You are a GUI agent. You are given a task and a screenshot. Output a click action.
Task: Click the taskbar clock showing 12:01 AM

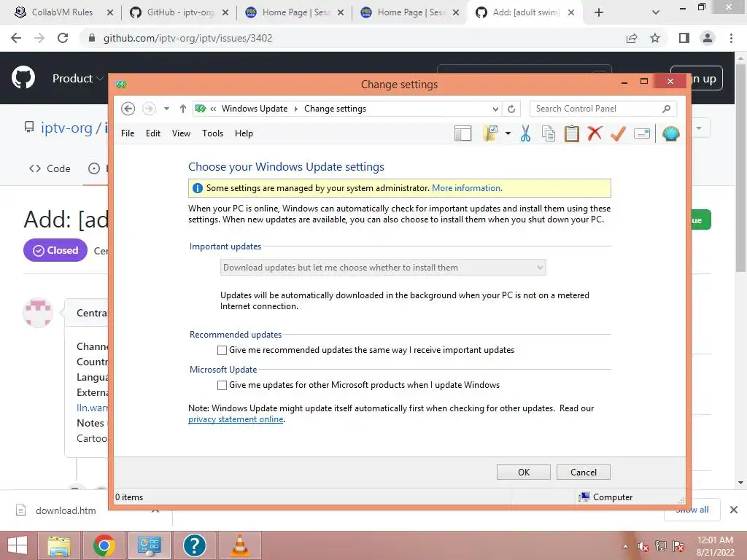pos(715,546)
